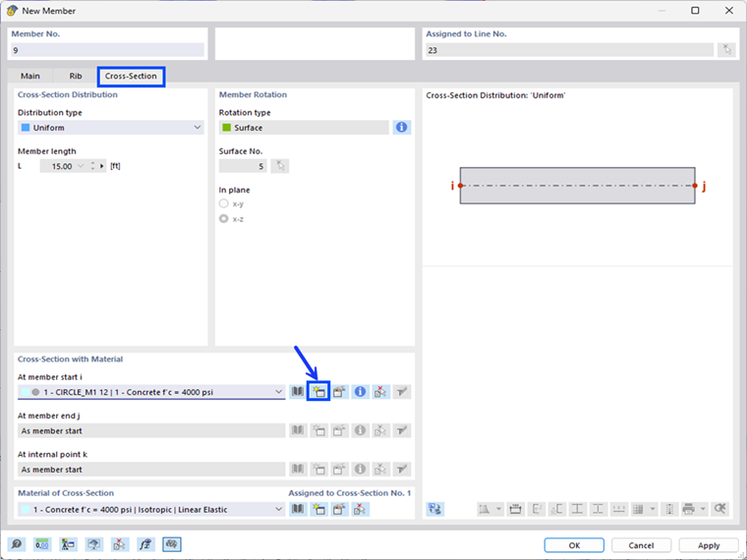
Task: Select x-z in plane radio button
Action: [223, 219]
